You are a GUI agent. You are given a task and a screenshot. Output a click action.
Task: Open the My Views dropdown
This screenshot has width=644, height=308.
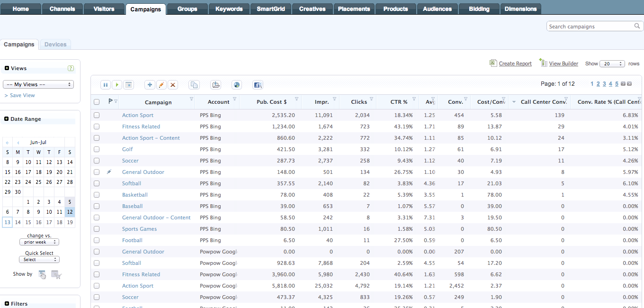coord(38,84)
